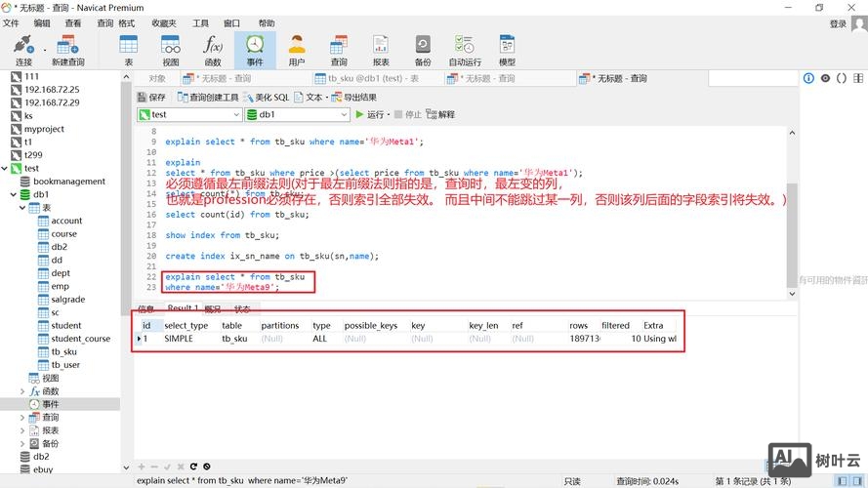Image resolution: width=868 pixels, height=488 pixels.
Task: Click the parentheses code snippet icon
Action: tap(842, 78)
